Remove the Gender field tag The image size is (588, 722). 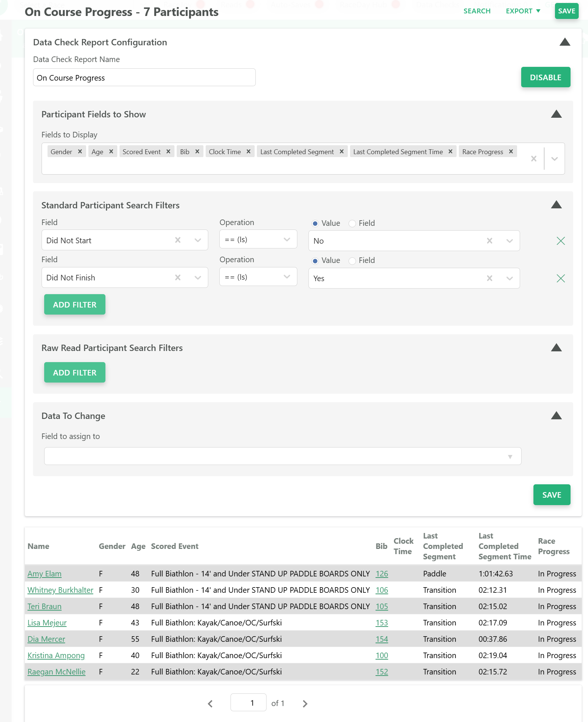tap(80, 152)
